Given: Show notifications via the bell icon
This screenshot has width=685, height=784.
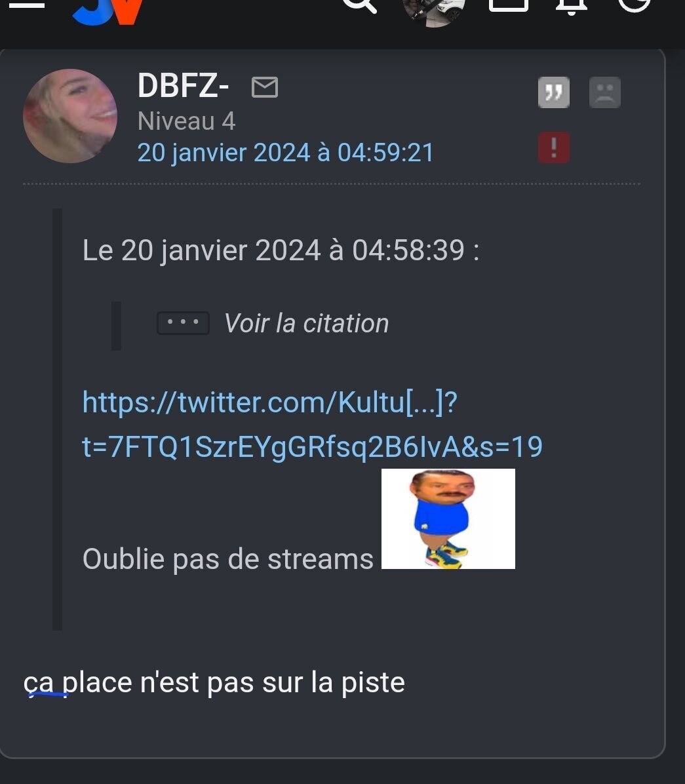Looking at the screenshot, I should point(571,6).
